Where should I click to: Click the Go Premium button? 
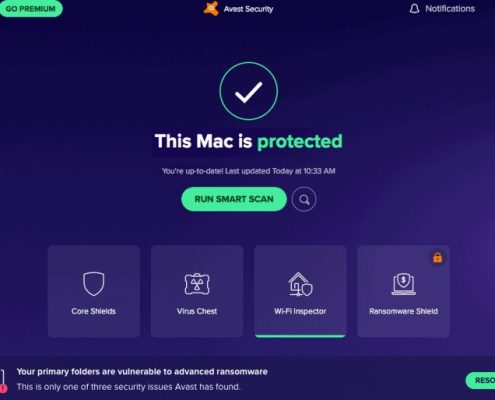[x=31, y=9]
